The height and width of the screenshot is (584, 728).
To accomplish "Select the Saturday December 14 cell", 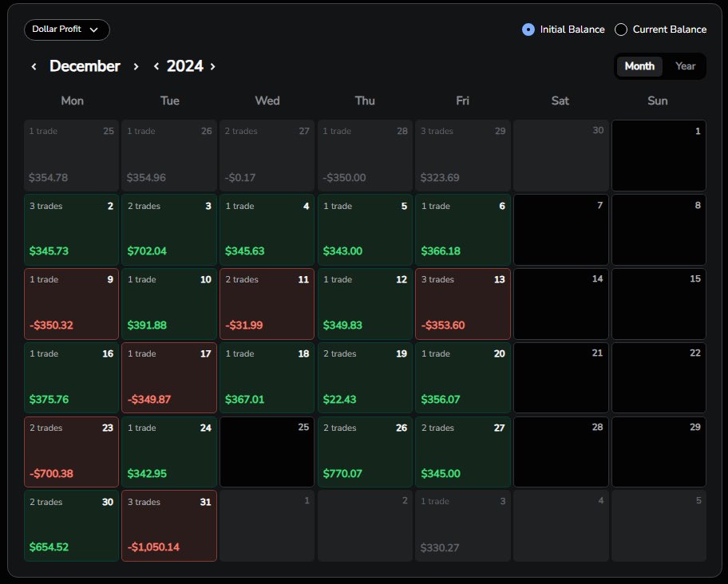I will click(561, 304).
